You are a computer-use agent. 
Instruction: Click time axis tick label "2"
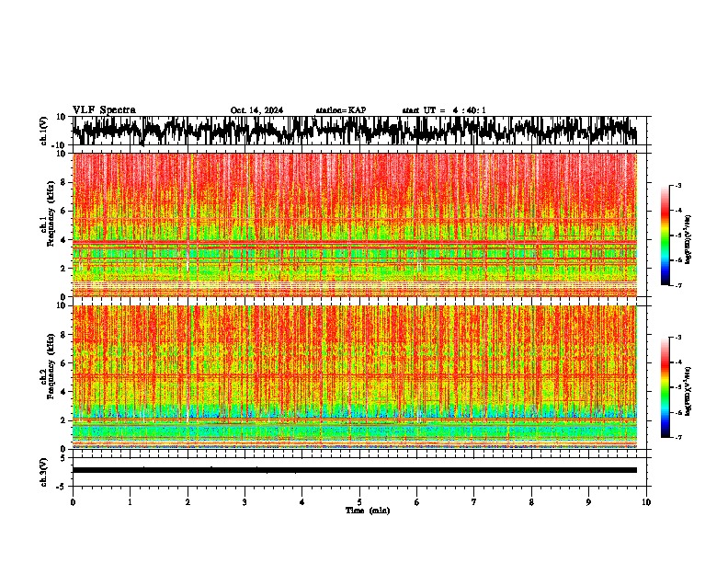188,502
